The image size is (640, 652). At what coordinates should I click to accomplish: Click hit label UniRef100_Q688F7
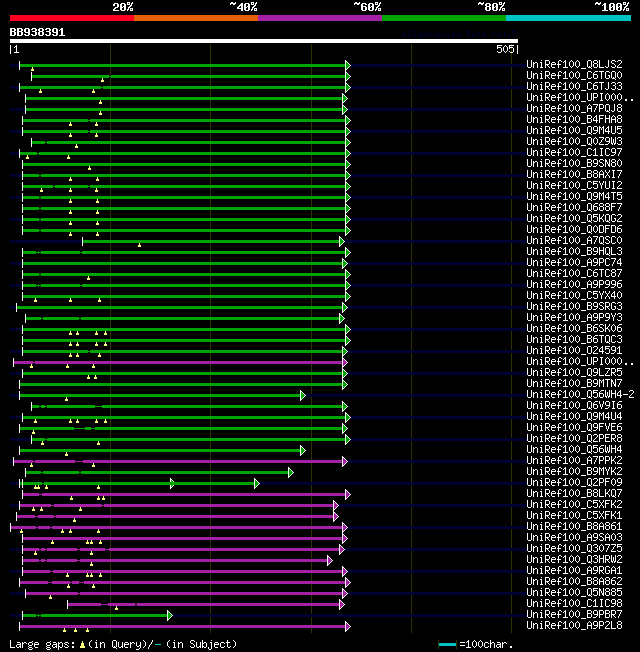pos(574,207)
